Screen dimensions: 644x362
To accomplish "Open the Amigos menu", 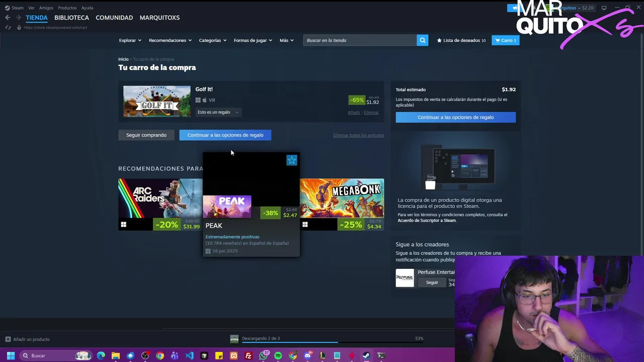I will (x=46, y=8).
